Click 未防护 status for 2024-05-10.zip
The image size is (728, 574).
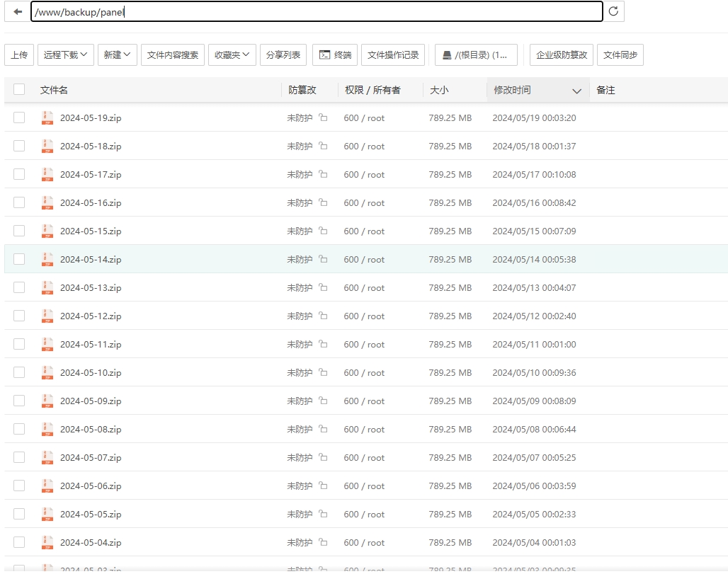pyautogui.click(x=300, y=372)
